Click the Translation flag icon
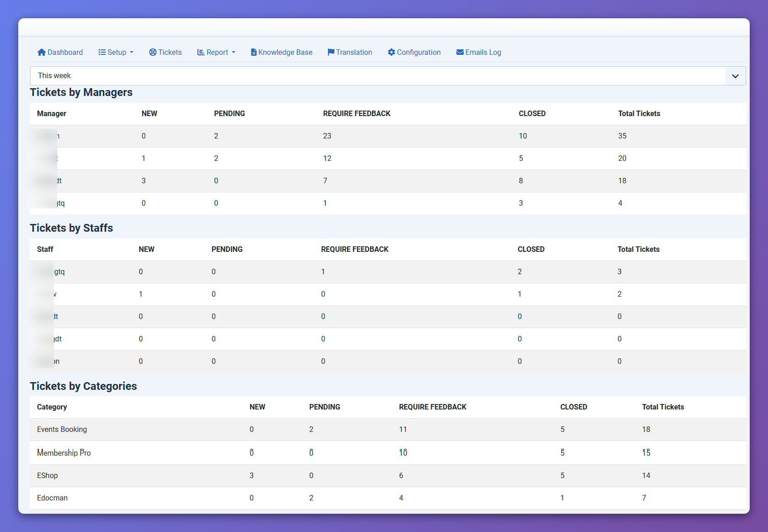Screen dimensions: 768x532 [331, 52]
